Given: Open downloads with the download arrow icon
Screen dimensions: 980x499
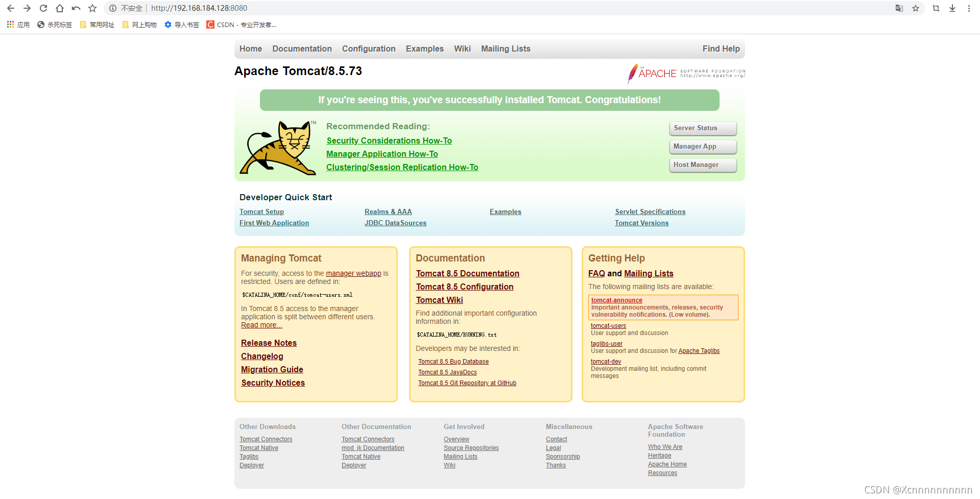Looking at the screenshot, I should pyautogui.click(x=952, y=8).
